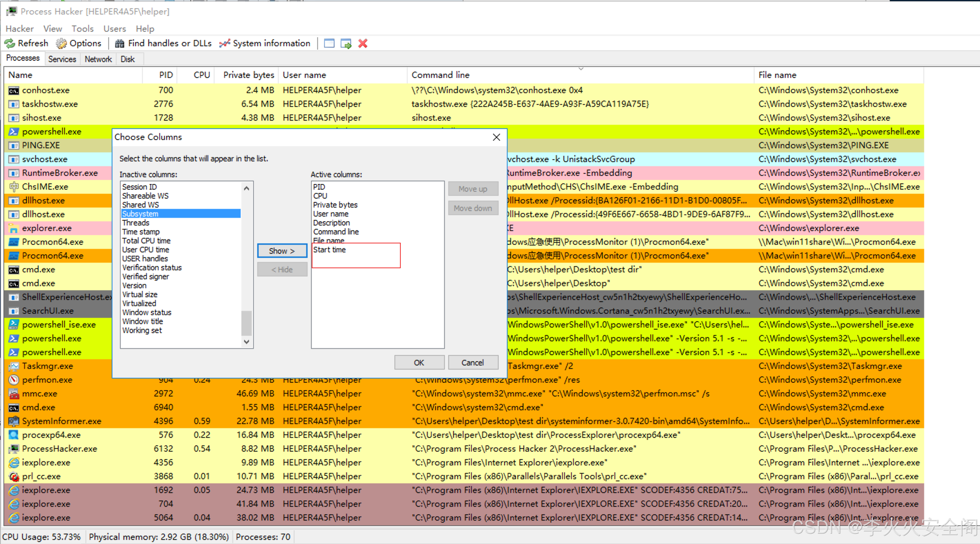The width and height of the screenshot is (980, 544).
Task: Select the perfmon.exe process icon
Action: click(14, 380)
